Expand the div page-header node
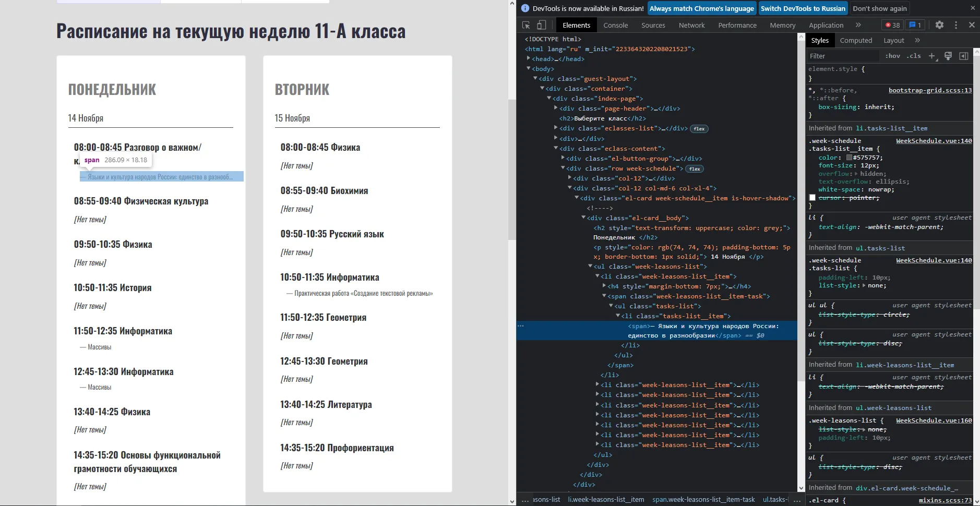The width and height of the screenshot is (980, 506). tap(556, 108)
